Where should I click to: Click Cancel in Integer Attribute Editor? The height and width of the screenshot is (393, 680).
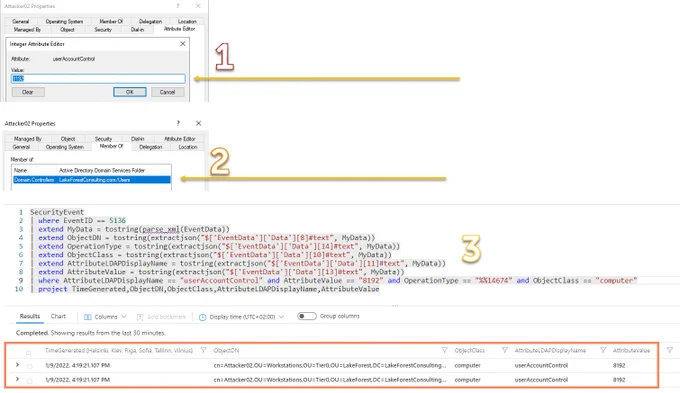tap(167, 92)
